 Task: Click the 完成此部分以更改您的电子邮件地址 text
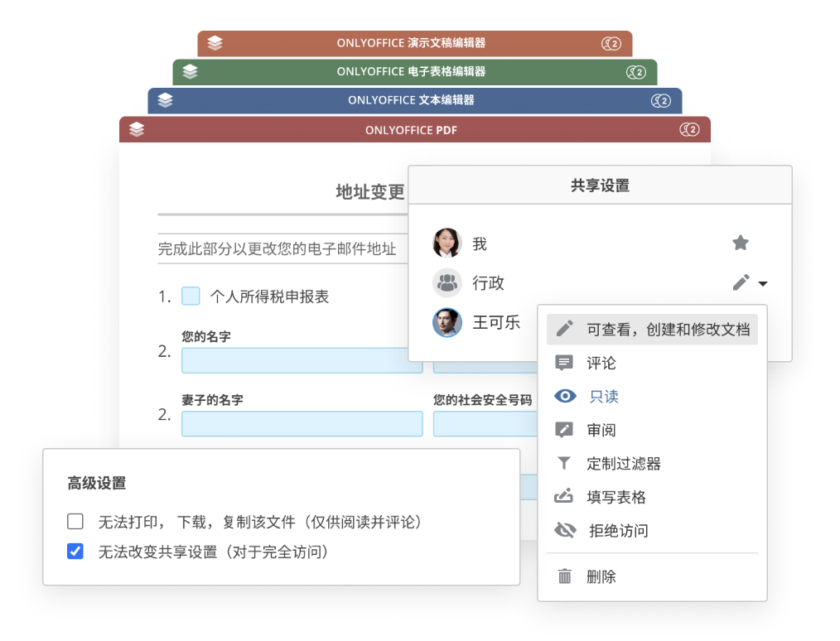[x=277, y=248]
